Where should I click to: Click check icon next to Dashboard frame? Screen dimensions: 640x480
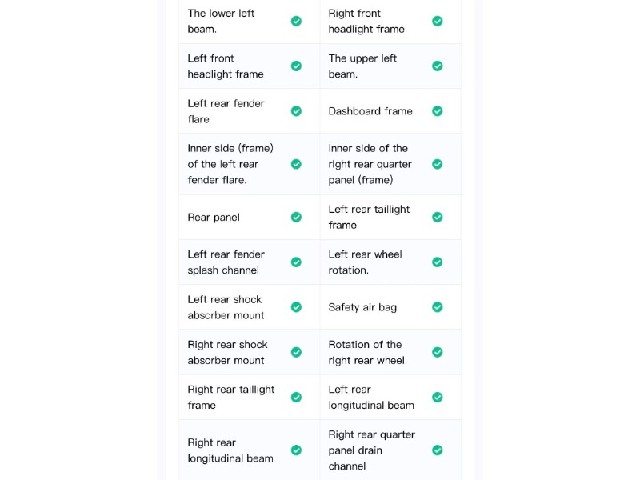(437, 111)
